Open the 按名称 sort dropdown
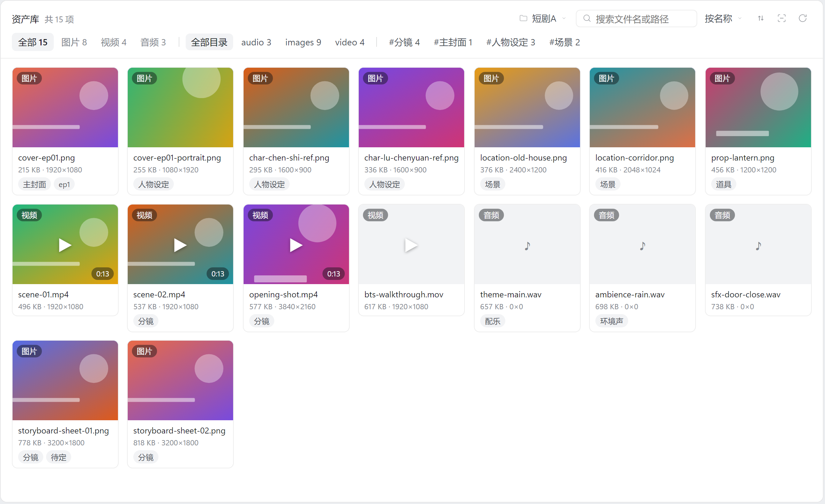 [723, 18]
